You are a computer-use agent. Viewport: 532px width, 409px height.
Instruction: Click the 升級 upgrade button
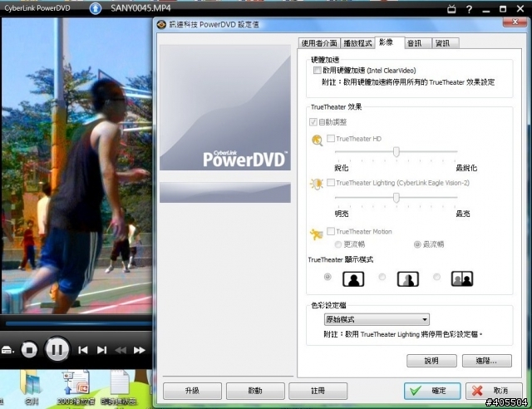pyautogui.click(x=192, y=391)
